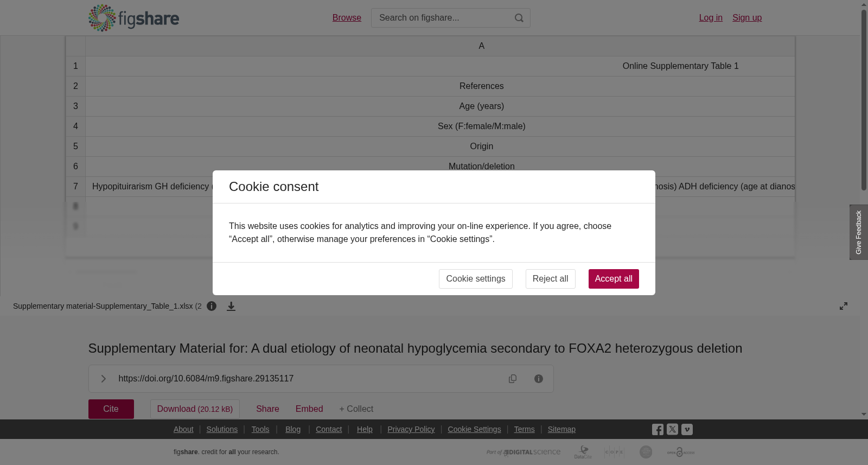Open figshare Facebook page icon
The width and height of the screenshot is (868, 465).
[x=658, y=430]
